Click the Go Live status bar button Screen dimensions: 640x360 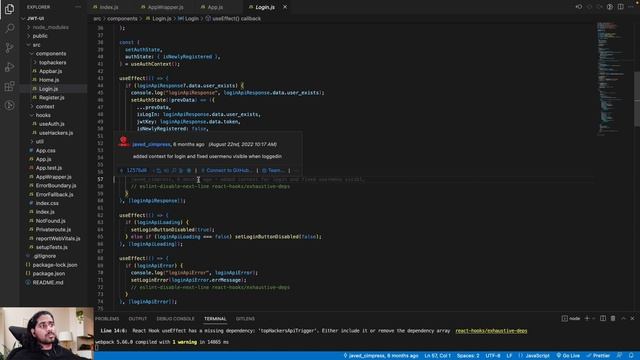pos(568,356)
